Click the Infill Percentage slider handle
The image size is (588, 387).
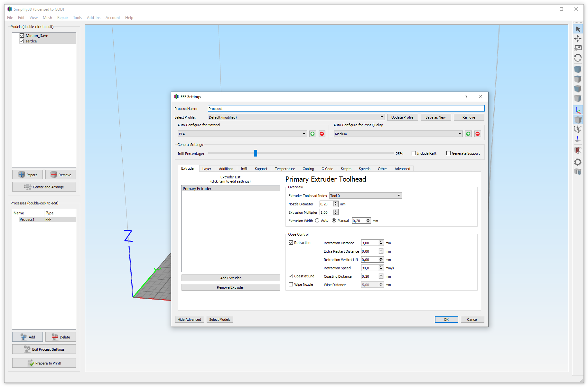256,153
